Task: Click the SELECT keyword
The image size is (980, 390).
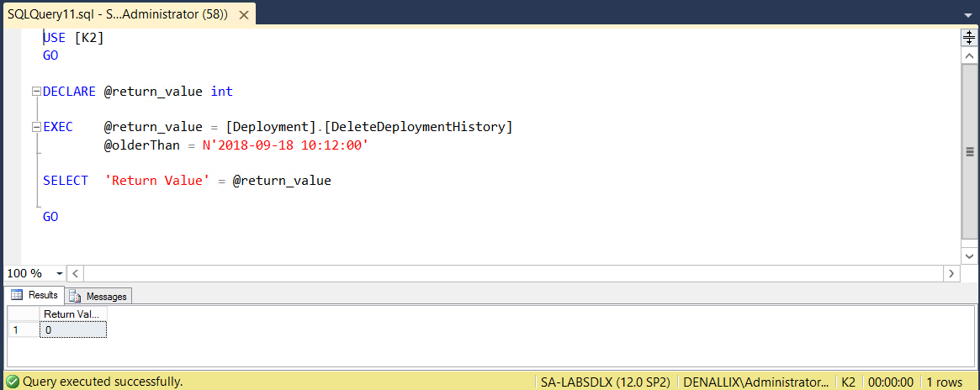Action: pos(66,181)
